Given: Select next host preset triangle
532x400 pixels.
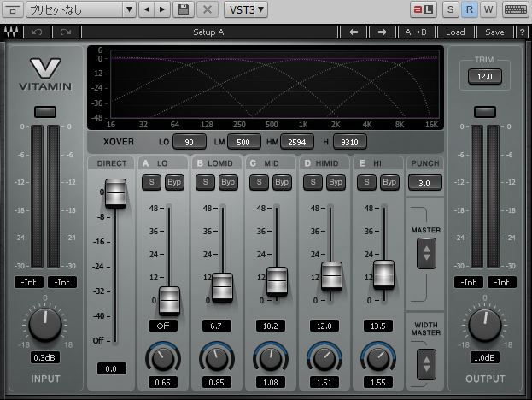Looking at the screenshot, I should point(162,9).
